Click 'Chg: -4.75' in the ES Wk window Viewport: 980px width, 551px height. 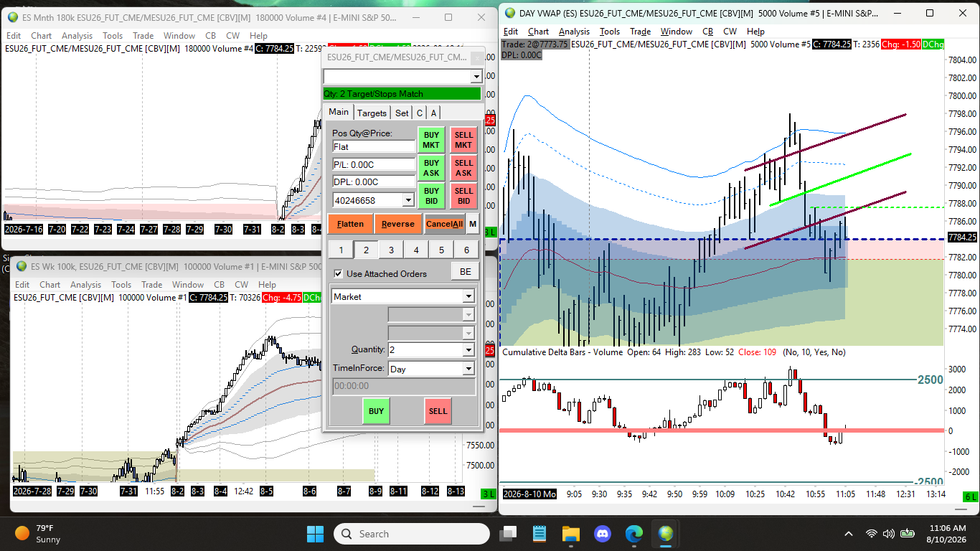click(x=281, y=297)
